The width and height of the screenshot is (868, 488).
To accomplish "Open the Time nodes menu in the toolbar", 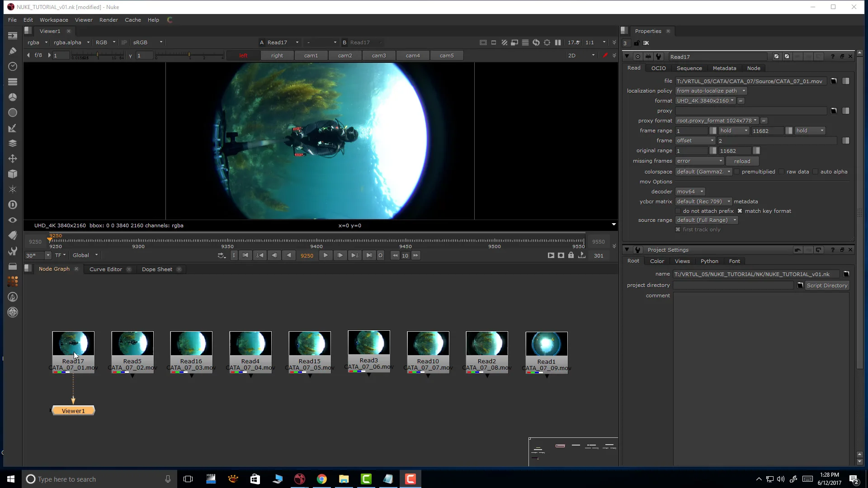I will coord(12,66).
